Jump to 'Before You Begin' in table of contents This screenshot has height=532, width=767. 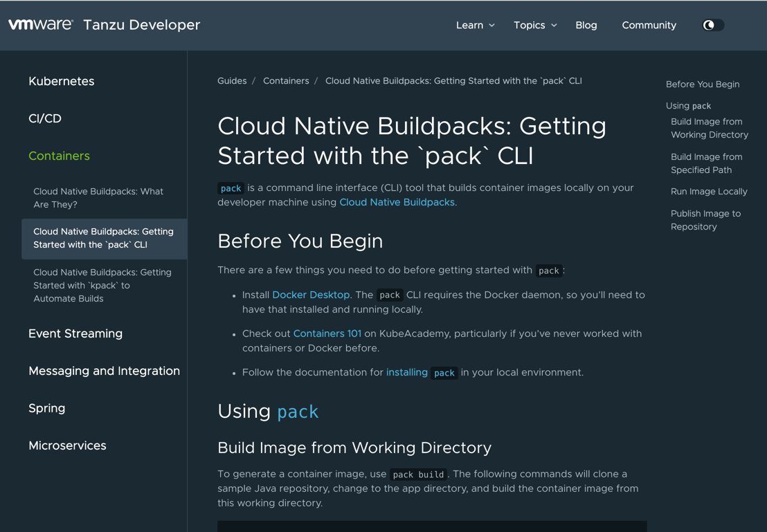click(703, 84)
